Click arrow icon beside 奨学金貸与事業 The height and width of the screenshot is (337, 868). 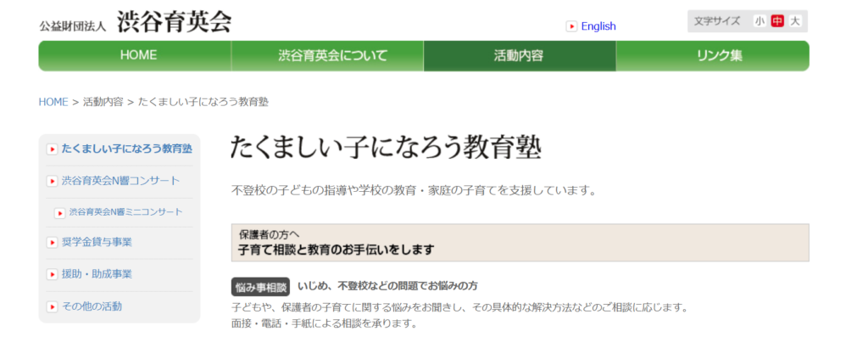52,242
